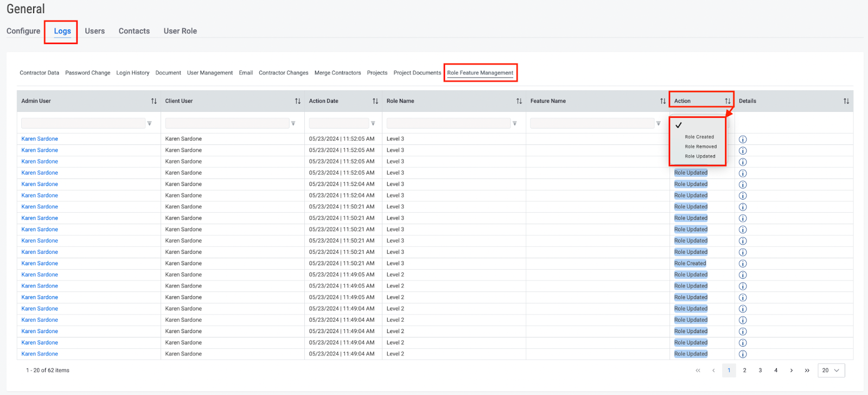Click the Action Date filter text box
The image size is (868, 395).
click(x=339, y=124)
